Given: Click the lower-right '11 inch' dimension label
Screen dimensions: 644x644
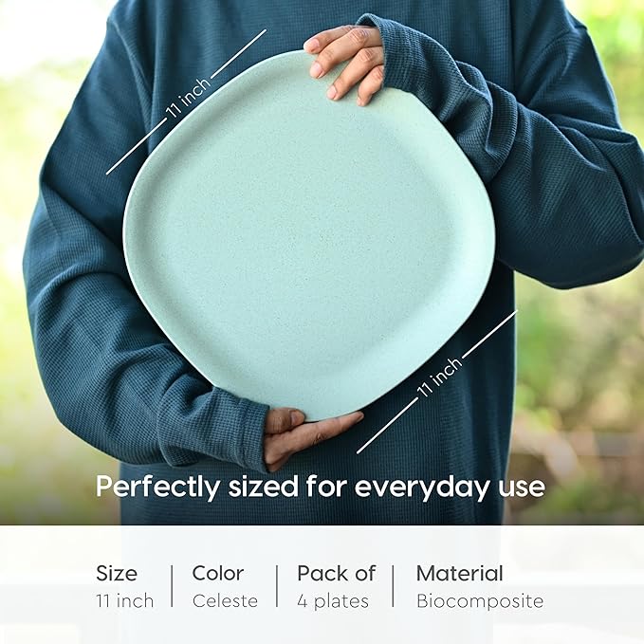Looking at the screenshot, I should pos(439,377).
